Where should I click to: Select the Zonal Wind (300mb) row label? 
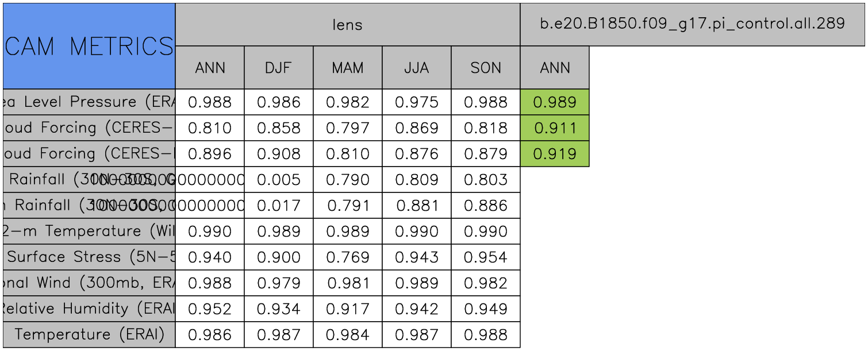pyautogui.click(x=89, y=283)
